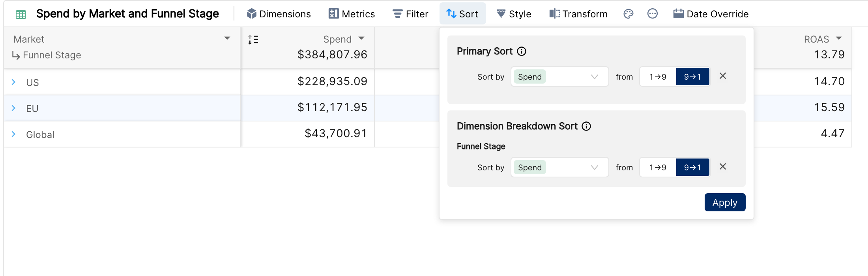Click the Market column header label
868x276 pixels.
tap(29, 39)
